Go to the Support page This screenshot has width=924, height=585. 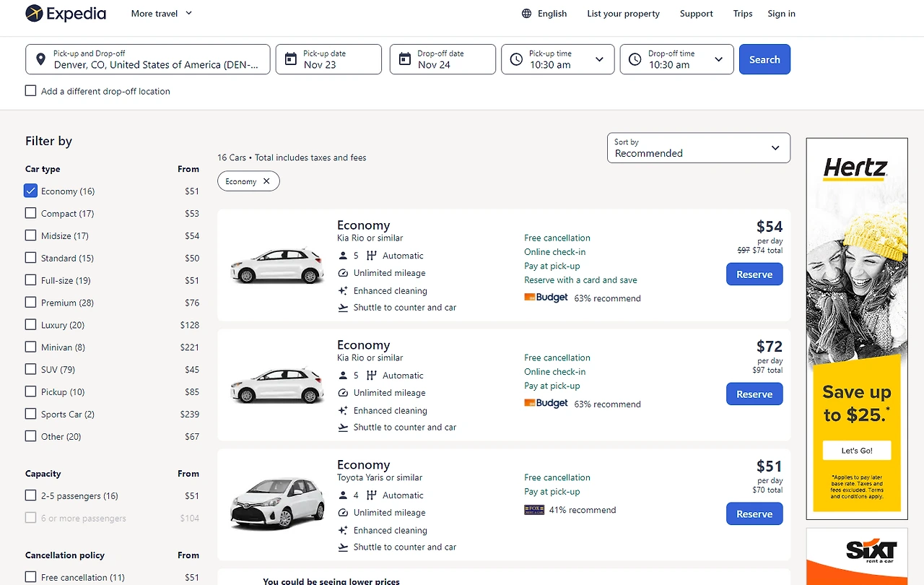pyautogui.click(x=696, y=14)
